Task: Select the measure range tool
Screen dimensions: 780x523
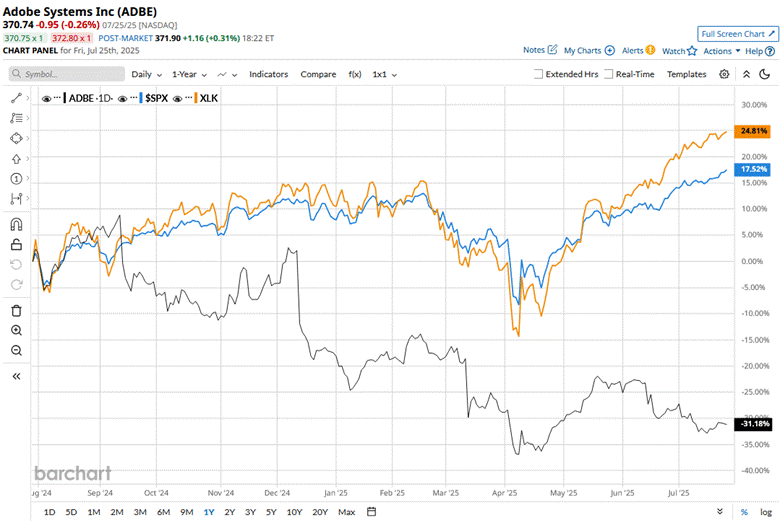Action: (x=16, y=199)
